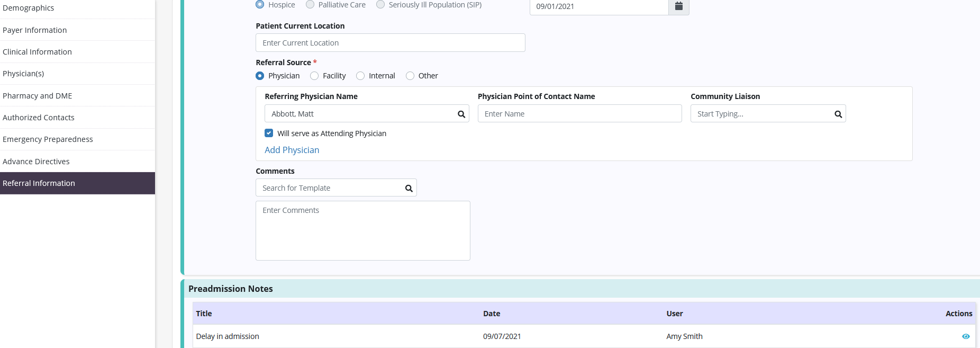Choose Facility as referral source

pos(314,76)
